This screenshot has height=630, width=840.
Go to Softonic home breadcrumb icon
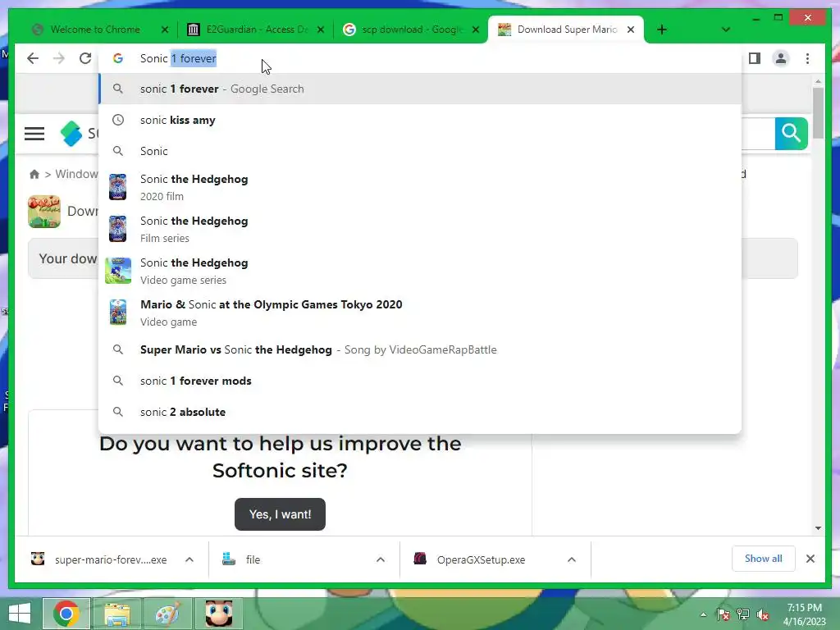[x=34, y=174]
